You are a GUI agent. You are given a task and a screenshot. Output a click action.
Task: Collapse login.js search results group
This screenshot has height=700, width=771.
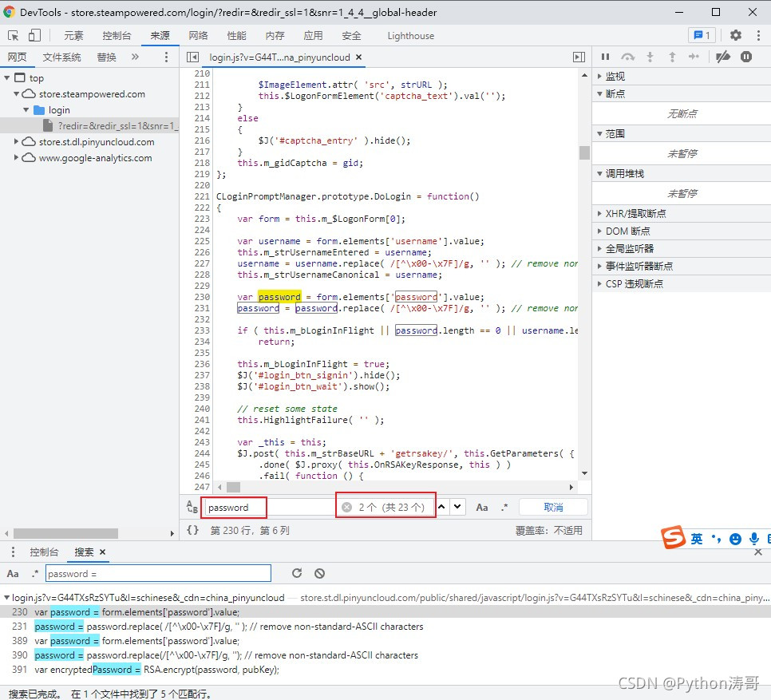click(7, 598)
